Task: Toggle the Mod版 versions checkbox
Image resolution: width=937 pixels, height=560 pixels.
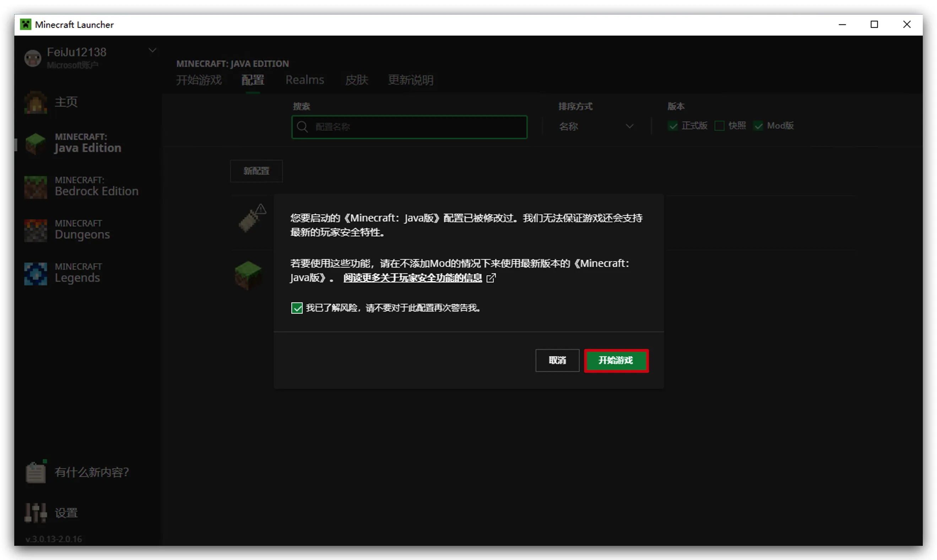Action: (758, 126)
